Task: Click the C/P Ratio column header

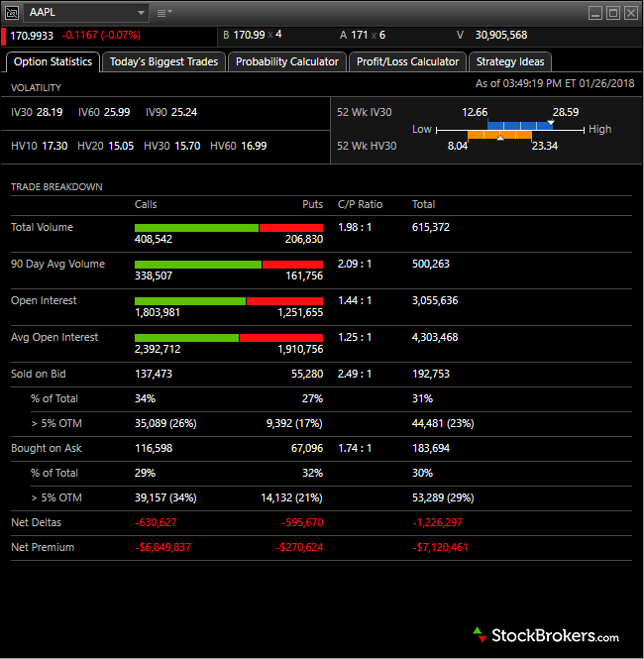Action: [360, 205]
